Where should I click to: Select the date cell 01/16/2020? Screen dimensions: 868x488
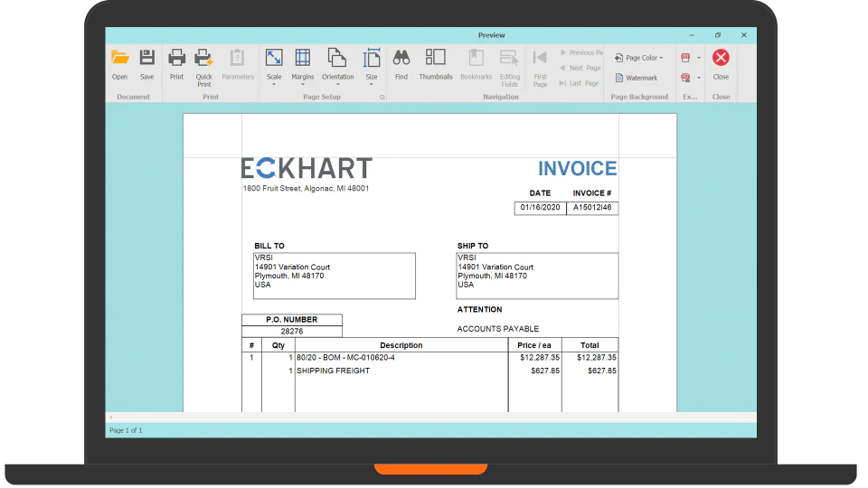(541, 208)
